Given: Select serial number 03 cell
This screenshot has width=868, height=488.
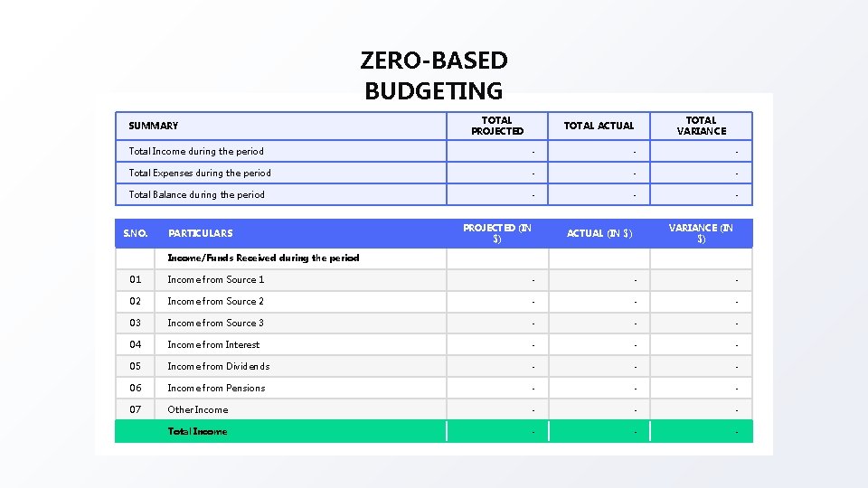Looking at the screenshot, I should point(135,323).
